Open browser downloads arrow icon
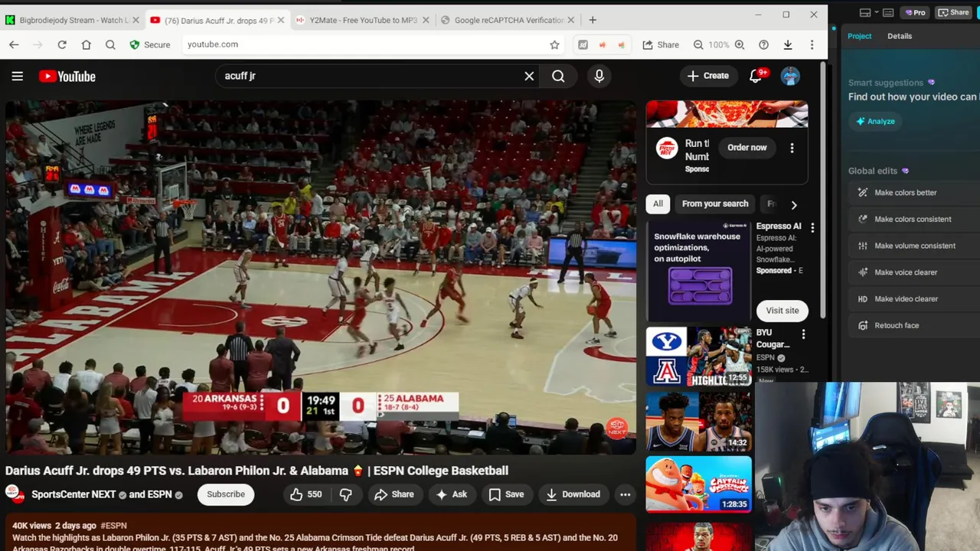 788,44
